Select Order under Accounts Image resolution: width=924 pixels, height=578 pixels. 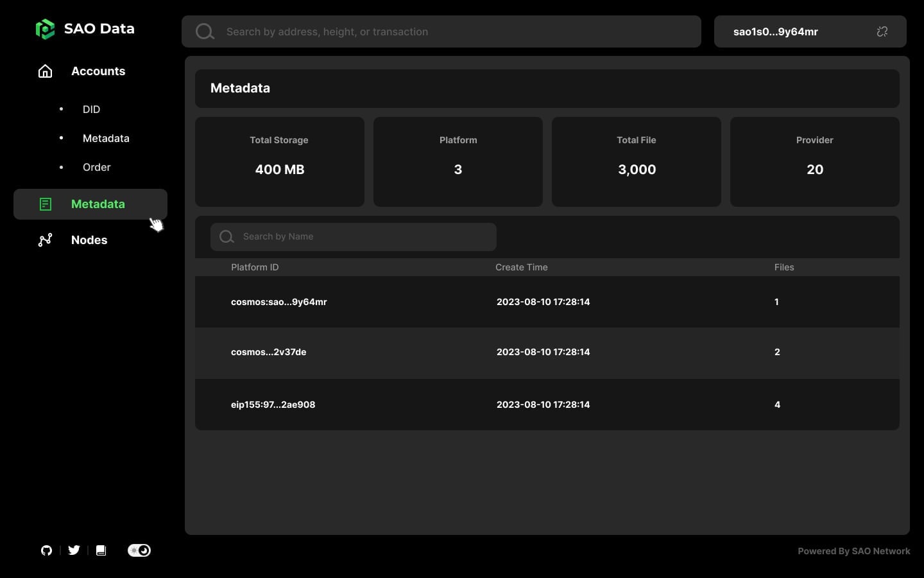pos(96,167)
